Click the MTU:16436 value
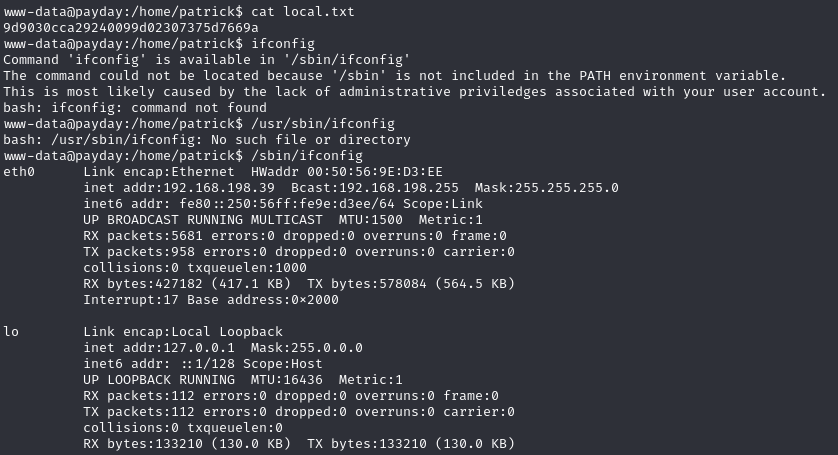Image resolution: width=838 pixels, height=455 pixels. pos(282,380)
